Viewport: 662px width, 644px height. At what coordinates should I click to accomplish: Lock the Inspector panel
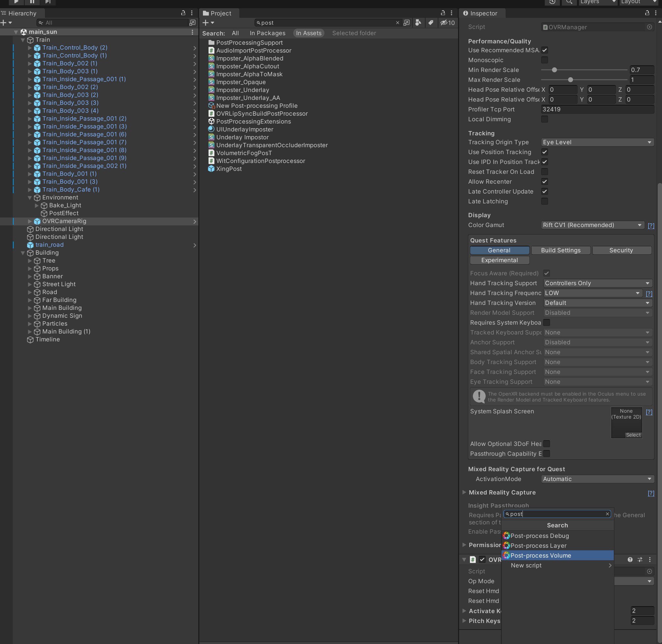[647, 13]
